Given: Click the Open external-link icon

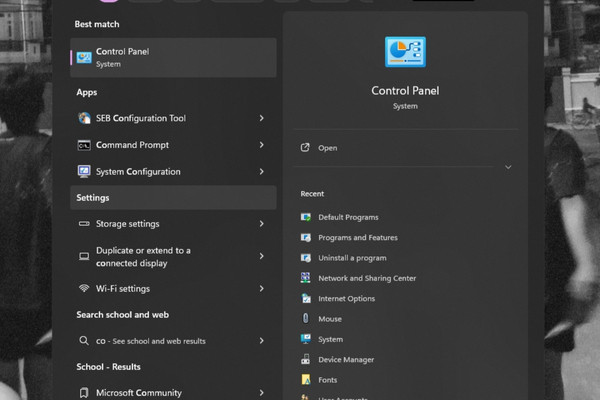Looking at the screenshot, I should (305, 147).
